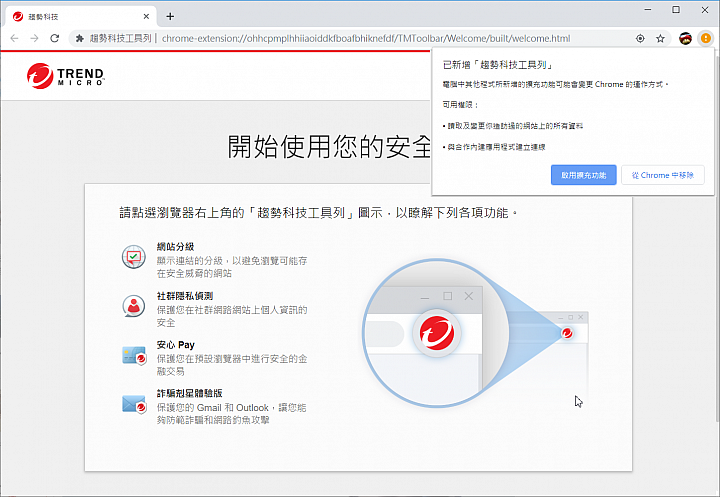Bookmark this page with the star icon
The image size is (720, 497).
pyautogui.click(x=660, y=39)
